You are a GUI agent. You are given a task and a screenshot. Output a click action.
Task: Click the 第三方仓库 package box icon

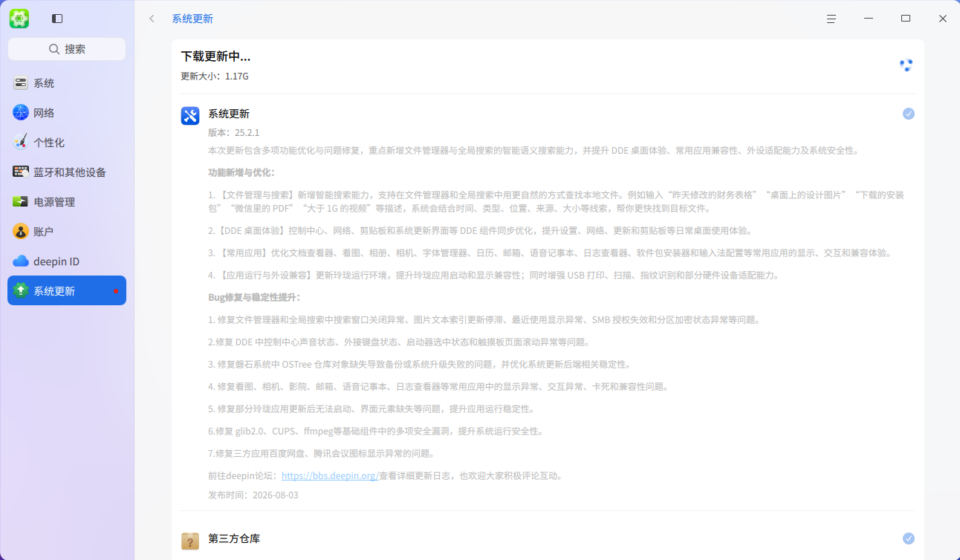coord(190,541)
